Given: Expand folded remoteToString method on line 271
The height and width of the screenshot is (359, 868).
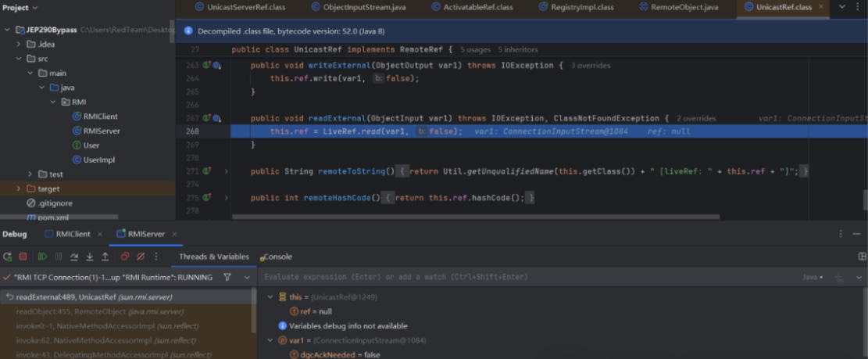Looking at the screenshot, I should pos(226,171).
